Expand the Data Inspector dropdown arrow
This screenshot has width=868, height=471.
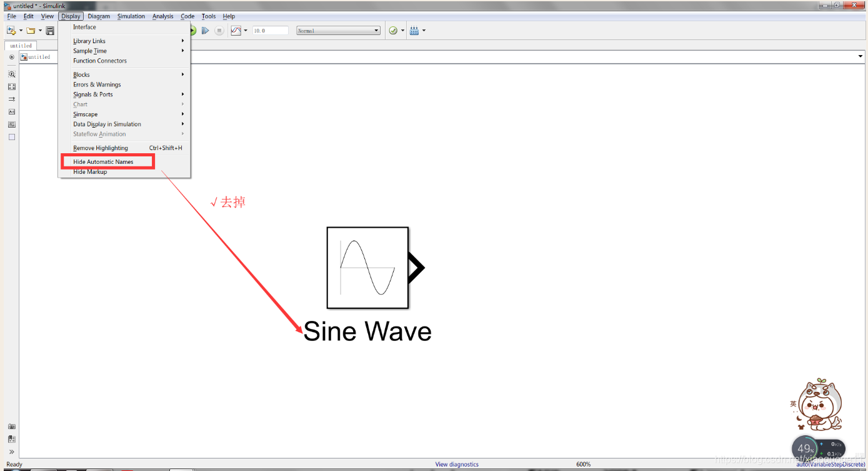tap(246, 31)
